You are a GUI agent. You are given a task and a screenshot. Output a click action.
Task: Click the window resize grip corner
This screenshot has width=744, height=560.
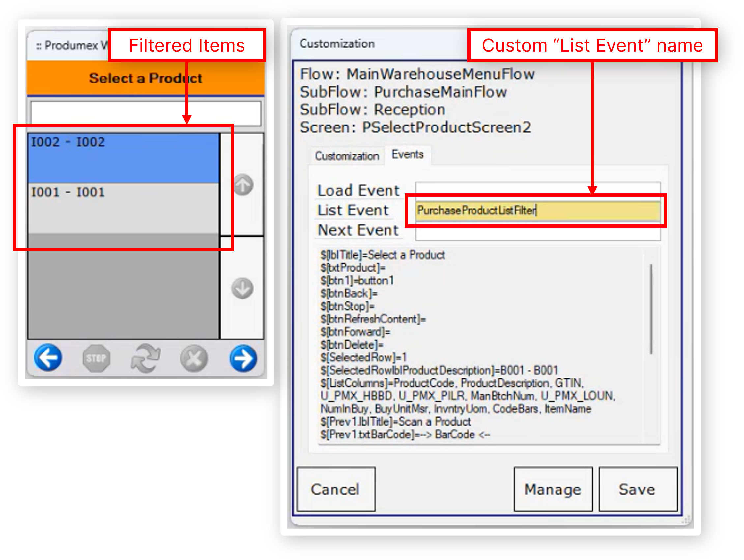pos(686,520)
